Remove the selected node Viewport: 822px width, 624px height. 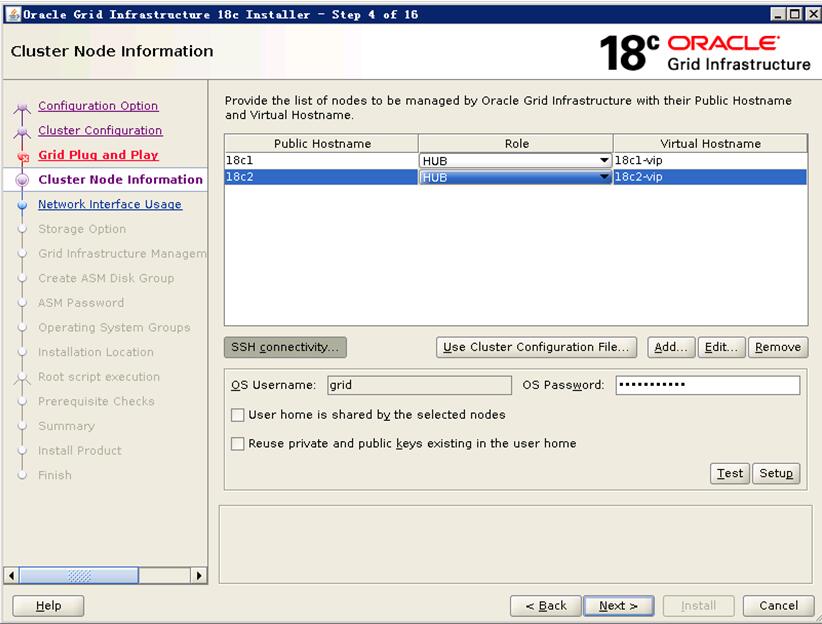click(x=778, y=347)
